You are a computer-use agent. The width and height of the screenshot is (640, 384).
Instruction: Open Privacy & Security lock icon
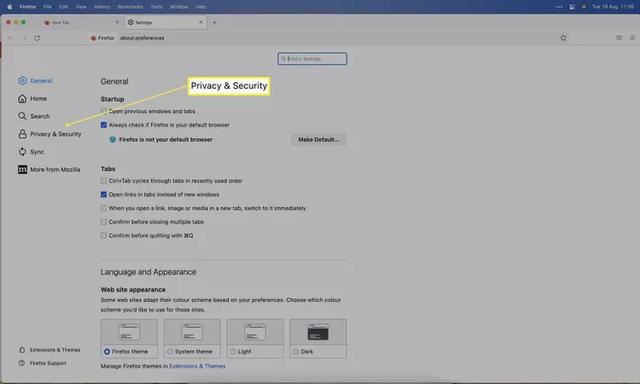(x=22, y=134)
